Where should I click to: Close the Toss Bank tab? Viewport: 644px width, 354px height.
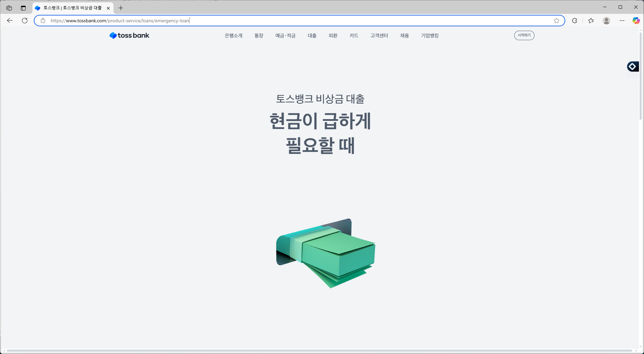108,8
